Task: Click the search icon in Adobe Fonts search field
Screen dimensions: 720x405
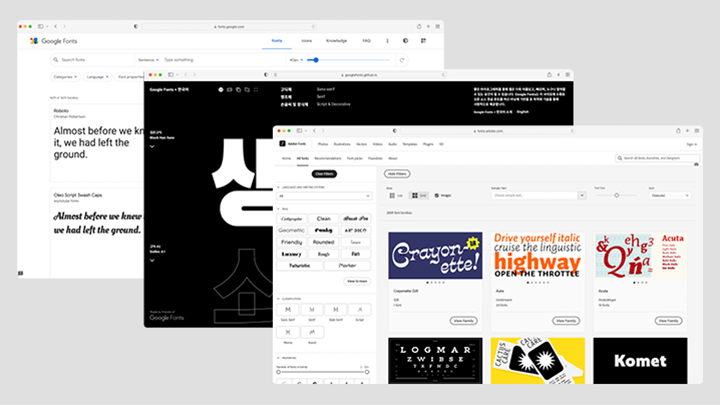Action: (x=620, y=158)
